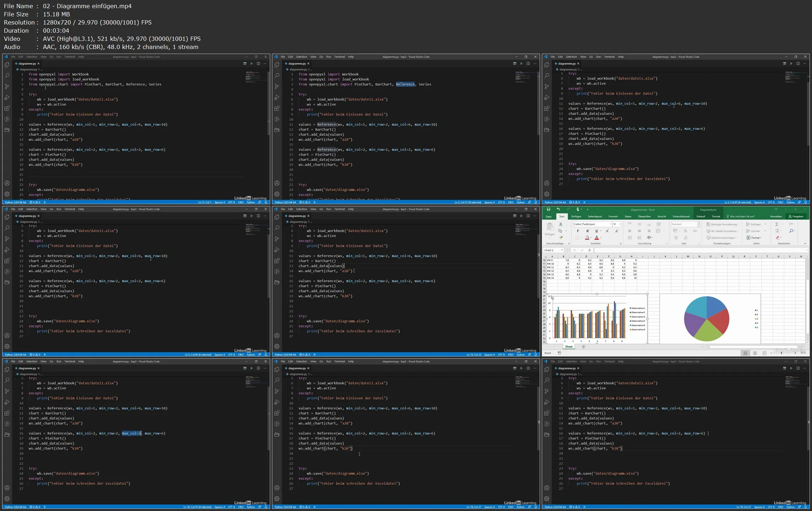The height and width of the screenshot is (511, 812).
Task: Click the Cut scissors icon in Excel's ribbon
Action: pyautogui.click(x=561, y=224)
